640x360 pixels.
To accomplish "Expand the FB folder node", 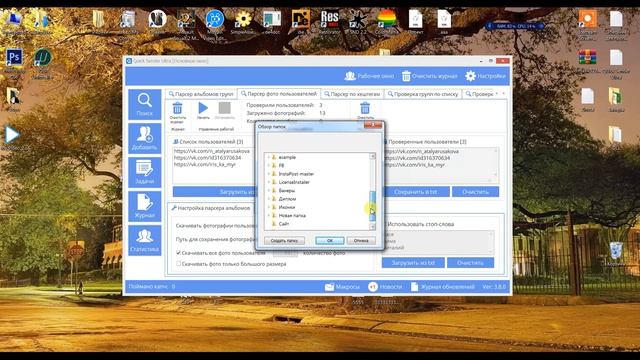I will pyautogui.click(x=269, y=165).
